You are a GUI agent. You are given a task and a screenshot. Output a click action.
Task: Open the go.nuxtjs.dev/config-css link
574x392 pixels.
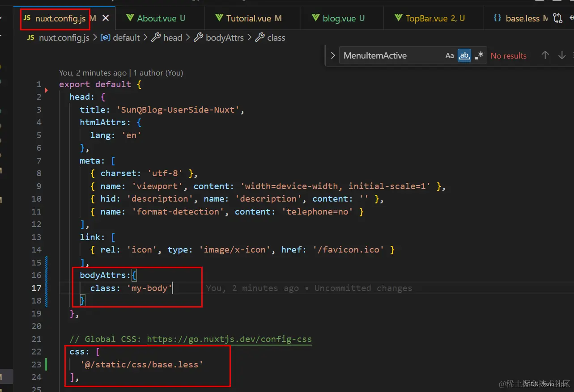229,339
